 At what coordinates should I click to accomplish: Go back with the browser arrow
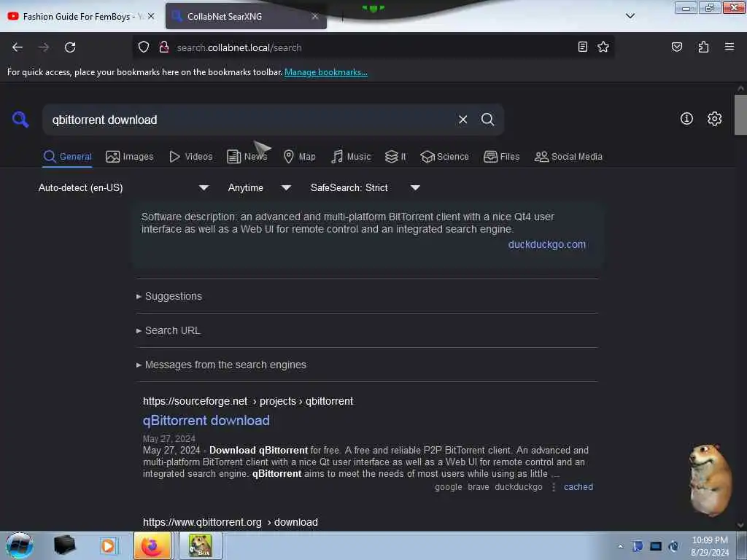pos(18,47)
